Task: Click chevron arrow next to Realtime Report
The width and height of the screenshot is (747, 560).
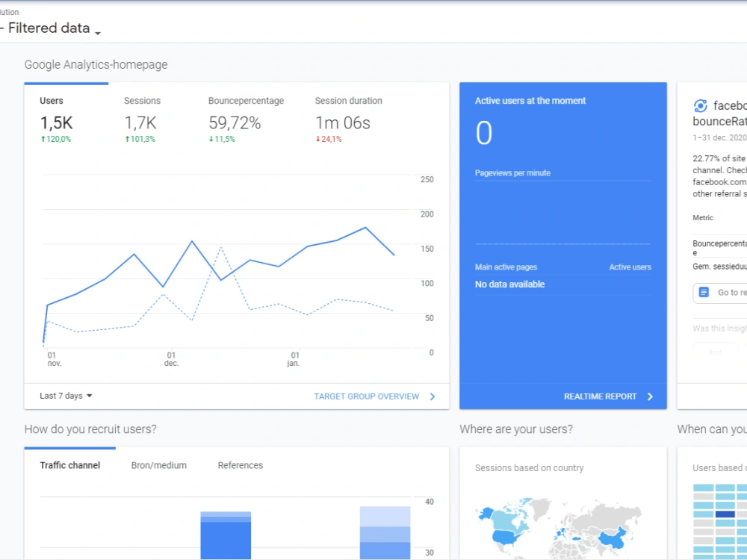Action: (x=650, y=396)
